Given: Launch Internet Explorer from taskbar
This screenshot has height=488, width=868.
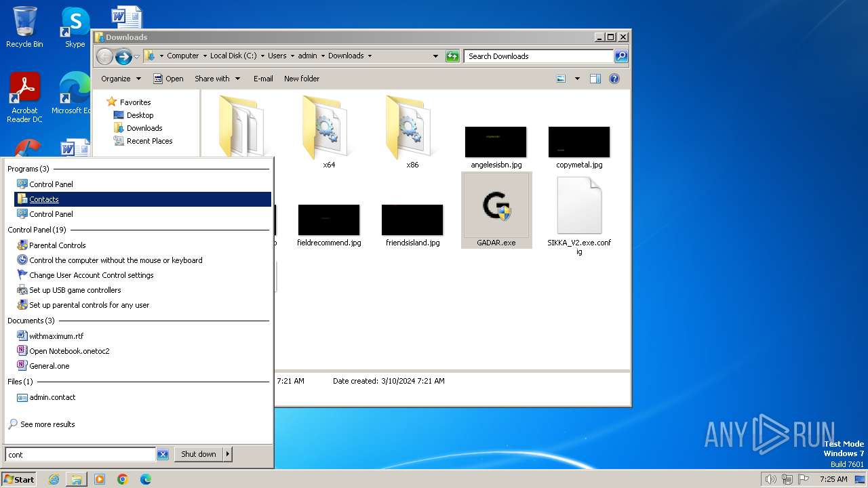Looking at the screenshot, I should click(x=54, y=479).
